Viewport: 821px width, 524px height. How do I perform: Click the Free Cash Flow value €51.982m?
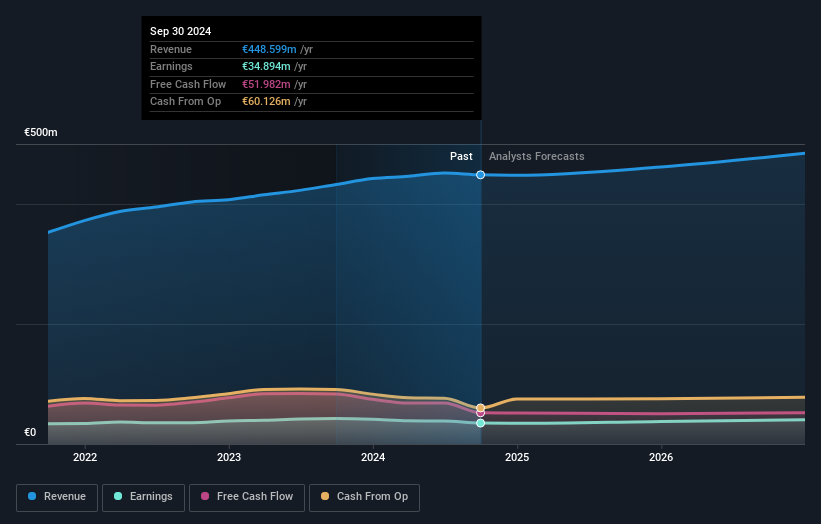[x=266, y=84]
